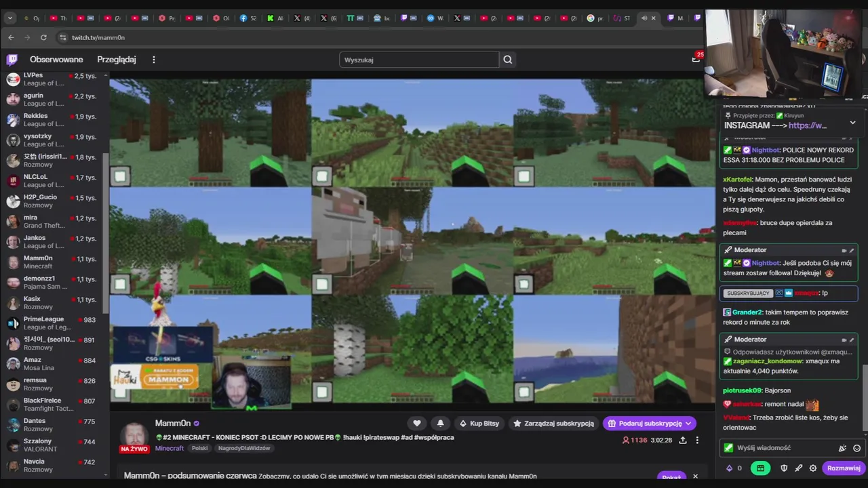The height and width of the screenshot is (488, 868).
Task: Click the search magnifier button
Action: (x=507, y=60)
